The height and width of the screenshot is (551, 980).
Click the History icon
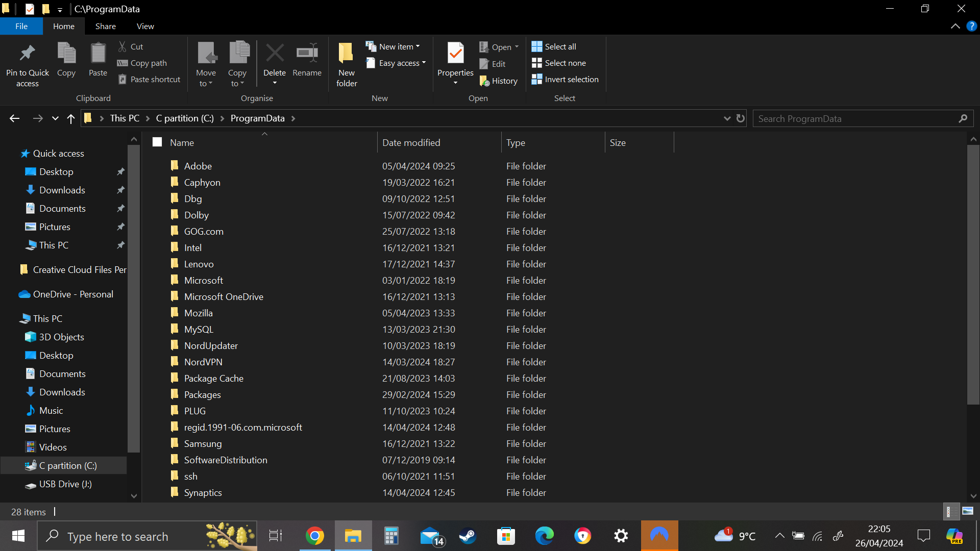tap(484, 81)
